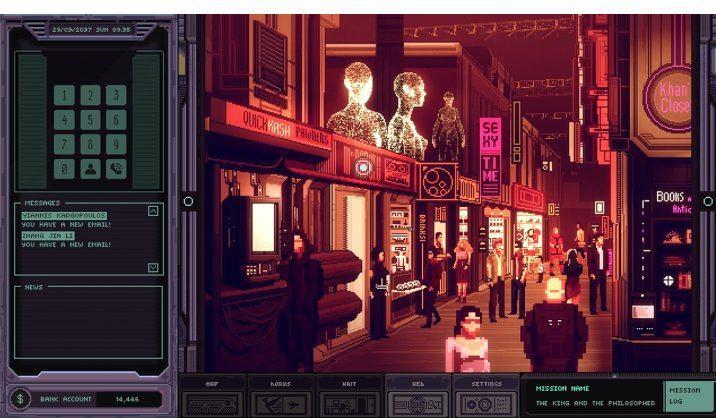Open message from Yiannis Kargopoulos
Screen dimensions: 716x418
[x=65, y=215]
